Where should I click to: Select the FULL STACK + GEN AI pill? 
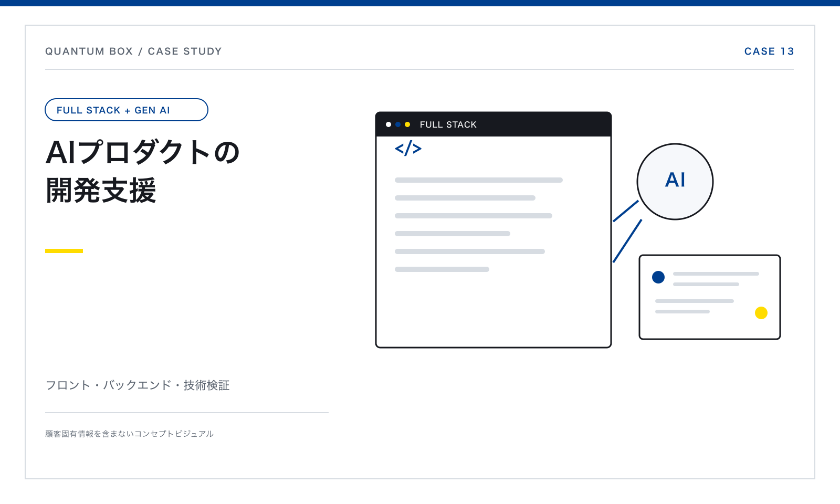pos(127,110)
